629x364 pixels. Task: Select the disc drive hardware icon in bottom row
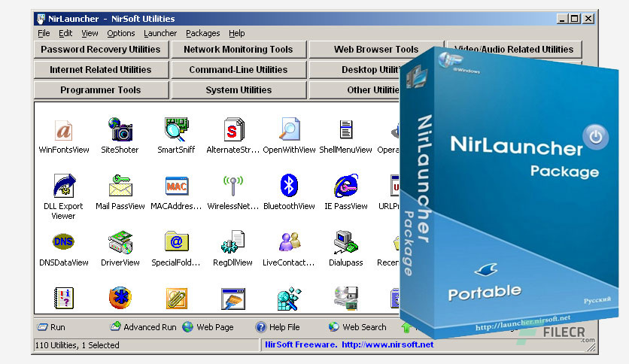point(346,299)
